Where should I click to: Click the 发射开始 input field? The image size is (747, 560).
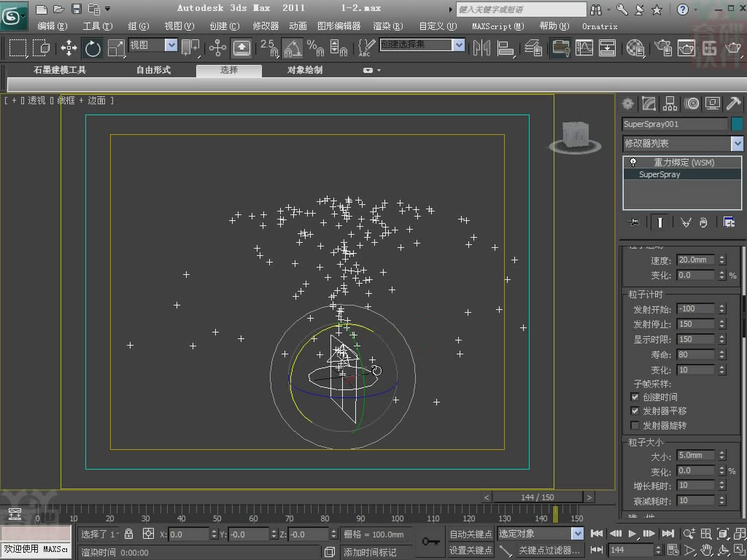695,308
